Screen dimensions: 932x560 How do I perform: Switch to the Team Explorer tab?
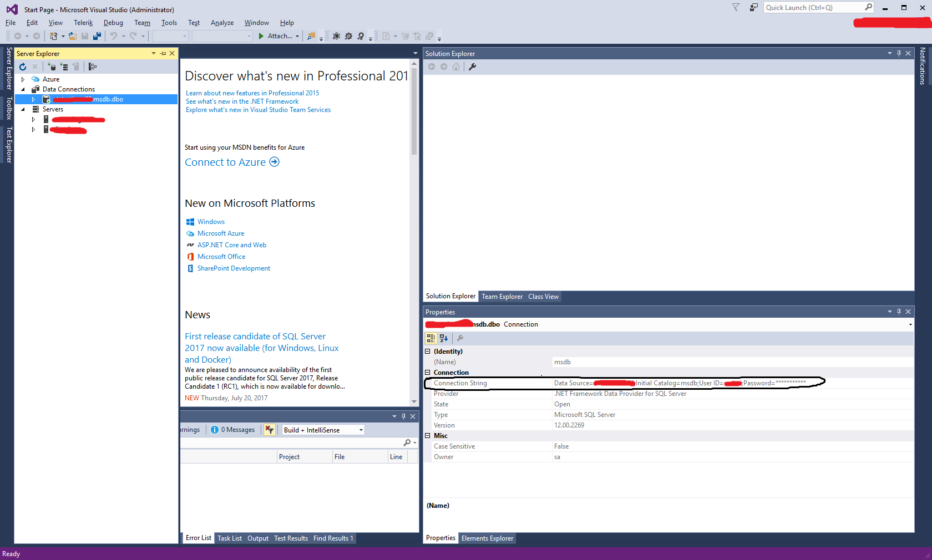(502, 297)
